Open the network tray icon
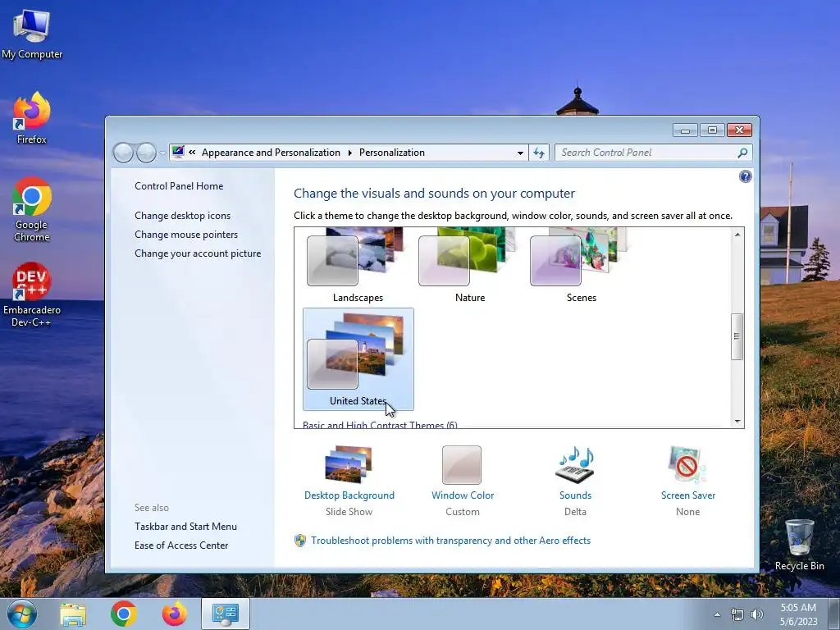840x630 pixels. pyautogui.click(x=737, y=614)
